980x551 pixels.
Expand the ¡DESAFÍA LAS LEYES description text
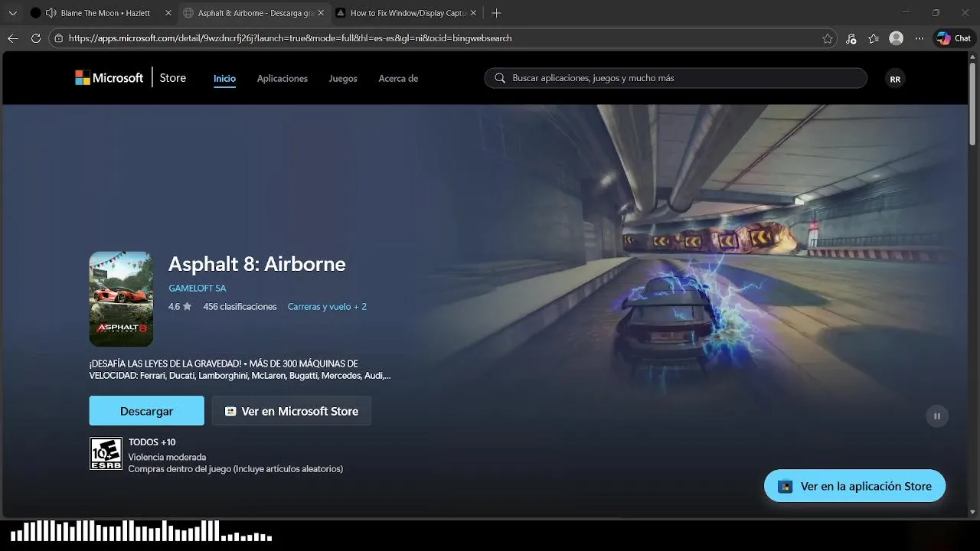coord(240,370)
